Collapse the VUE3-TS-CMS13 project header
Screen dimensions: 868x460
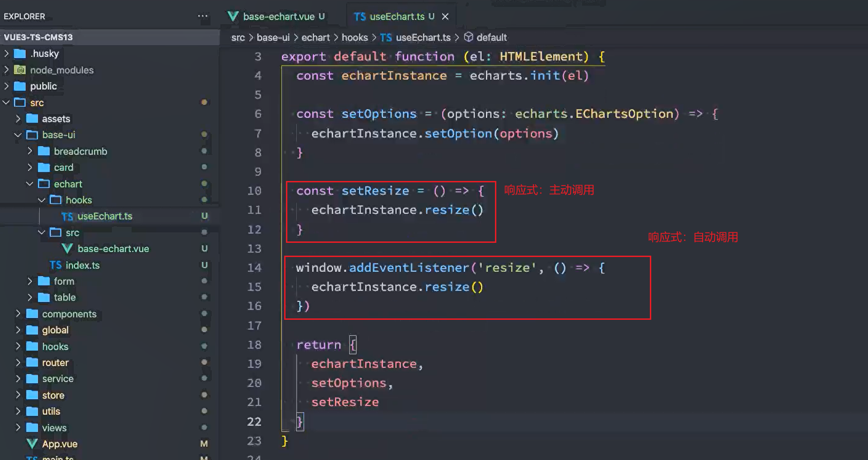click(110, 37)
